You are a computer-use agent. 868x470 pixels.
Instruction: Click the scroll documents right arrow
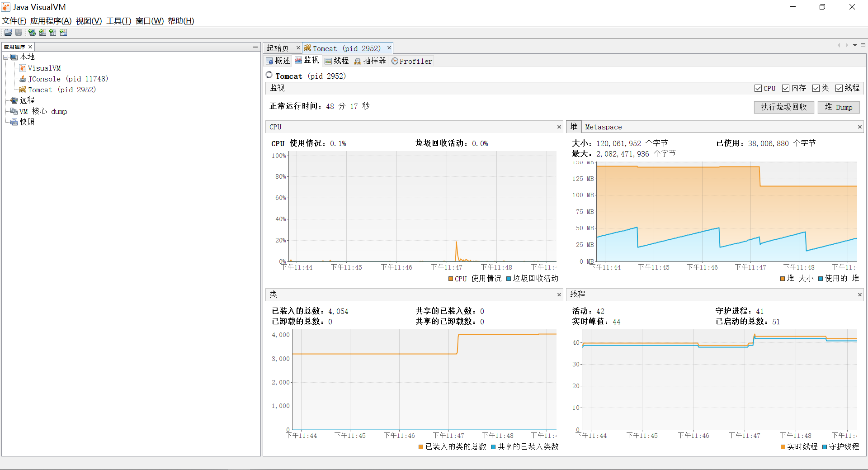[847, 45]
